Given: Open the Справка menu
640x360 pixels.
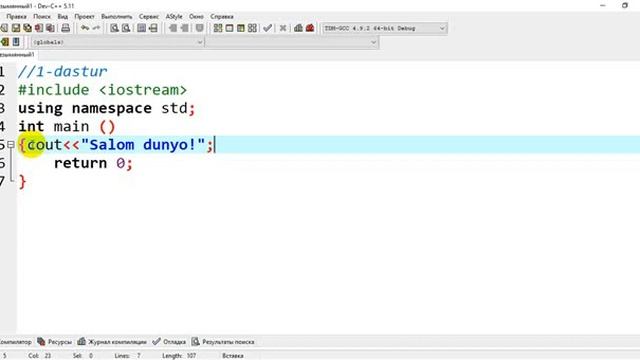Looking at the screenshot, I should click(222, 17).
